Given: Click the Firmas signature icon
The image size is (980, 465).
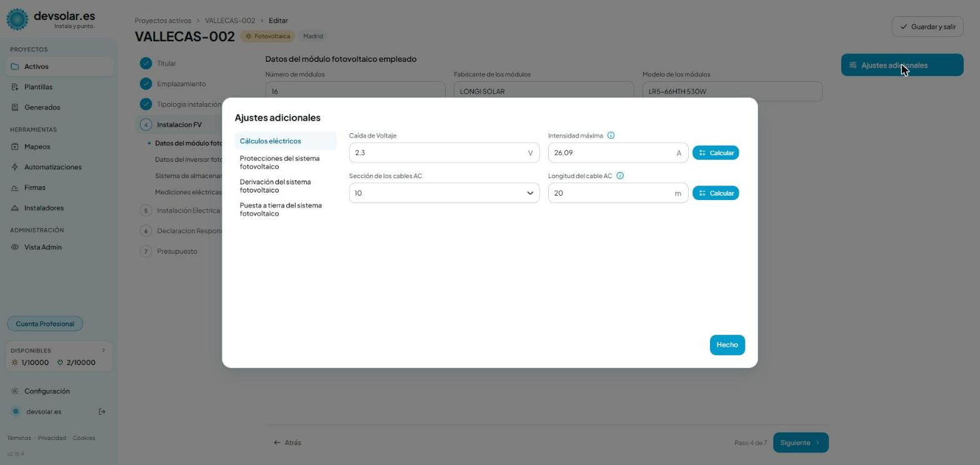Looking at the screenshot, I should click(x=15, y=187).
